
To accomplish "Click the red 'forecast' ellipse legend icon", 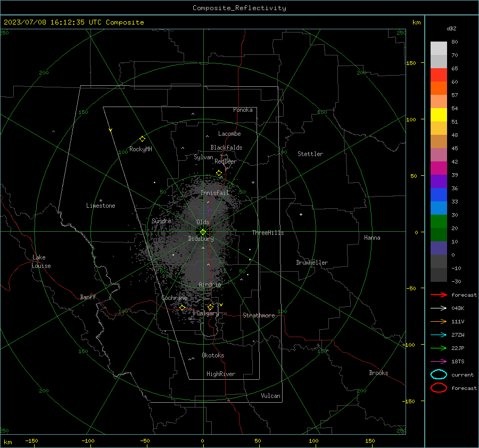I will coord(439,388).
